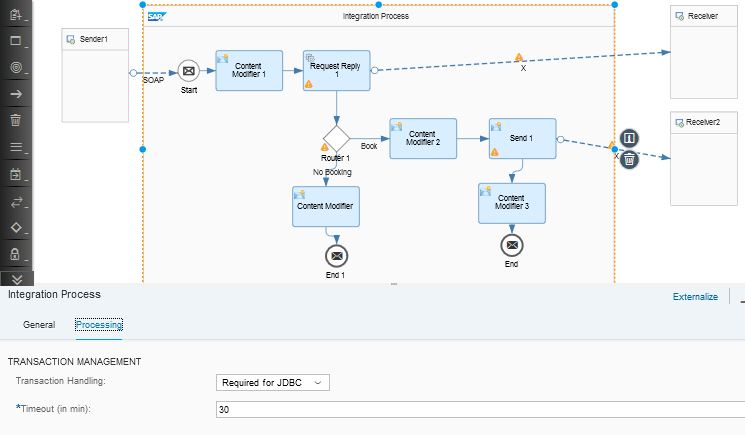Select the Content Modifier 1 step

point(249,70)
